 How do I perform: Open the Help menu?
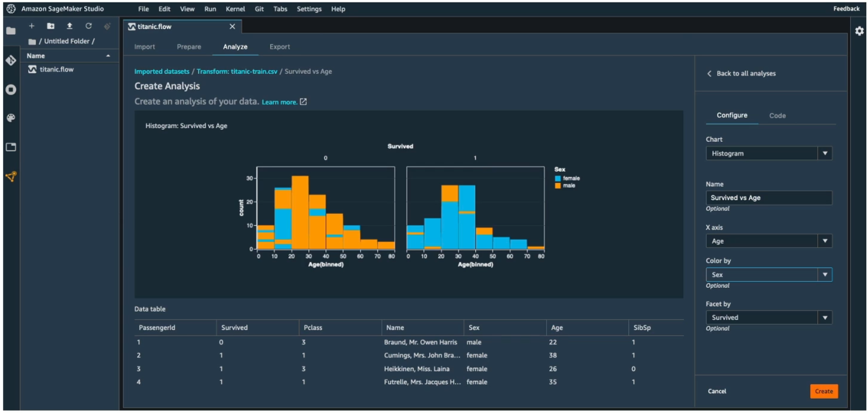pos(338,9)
